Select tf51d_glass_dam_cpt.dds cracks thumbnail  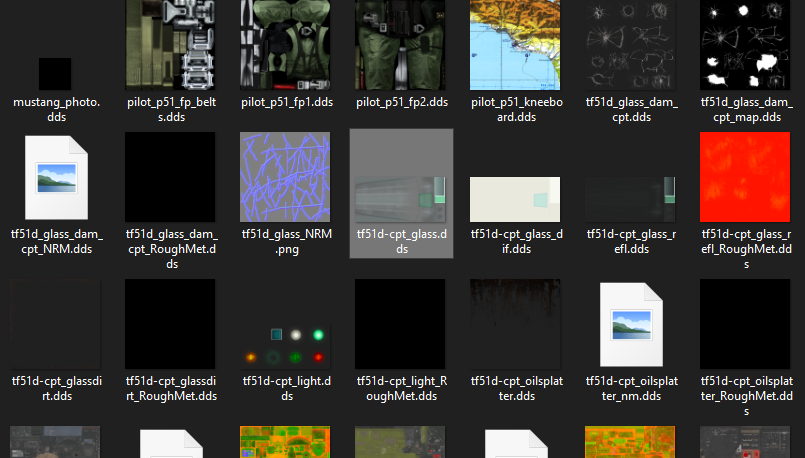click(x=630, y=45)
